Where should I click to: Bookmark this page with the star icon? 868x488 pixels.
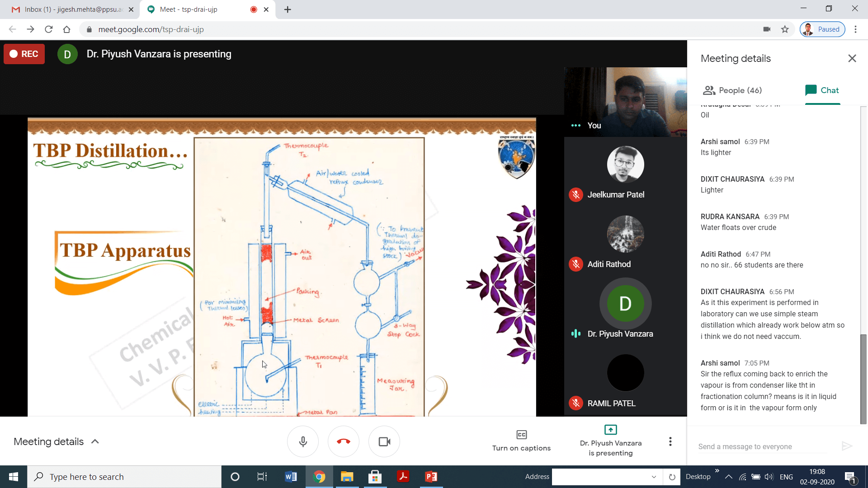tap(785, 29)
